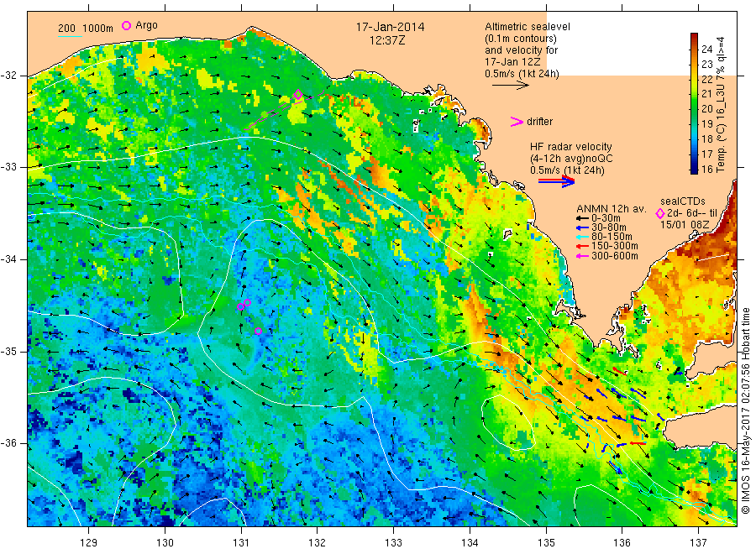The image size is (756, 554).
Task: Click the blue 30-80m legend arrow
Action: 582,227
